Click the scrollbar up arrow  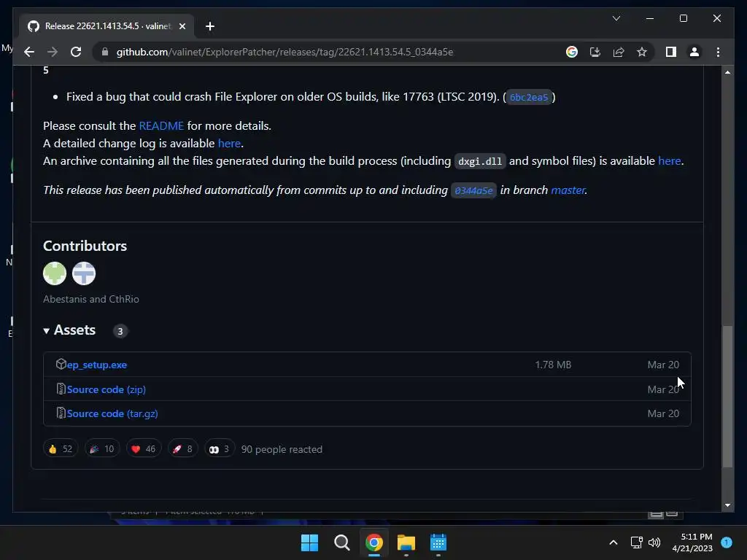point(727,72)
